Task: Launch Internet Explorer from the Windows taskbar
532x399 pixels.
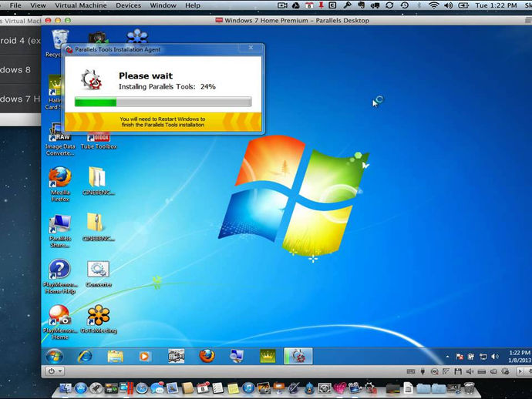Action: click(85, 357)
